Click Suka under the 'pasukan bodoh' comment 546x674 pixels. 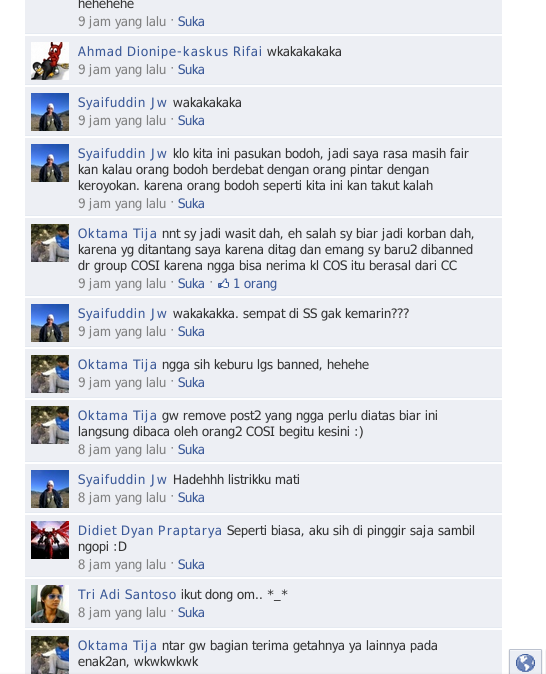click(191, 204)
